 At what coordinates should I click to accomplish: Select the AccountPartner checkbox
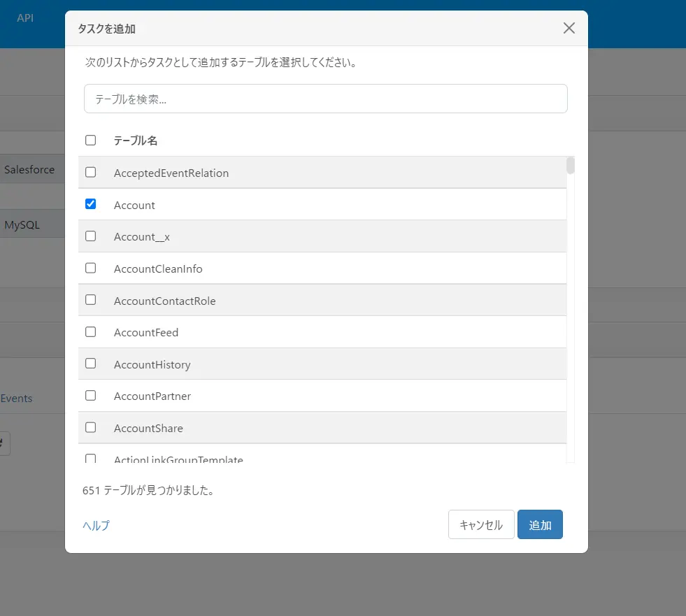[x=91, y=395]
